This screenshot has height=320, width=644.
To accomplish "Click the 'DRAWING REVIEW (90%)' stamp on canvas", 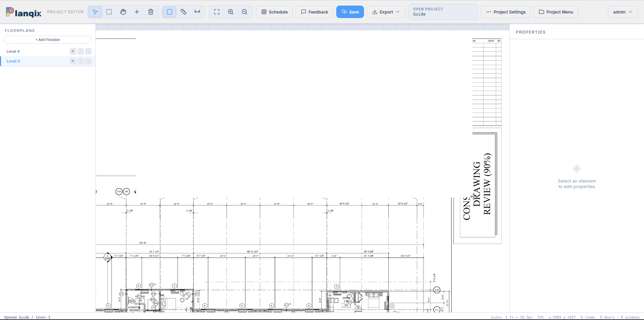I will (x=482, y=184).
